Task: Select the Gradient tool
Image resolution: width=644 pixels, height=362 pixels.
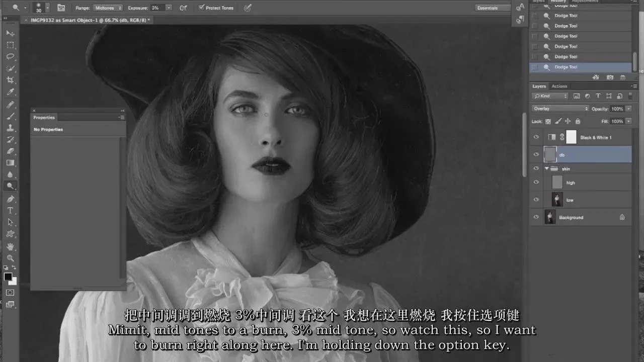Action: coord(10,163)
